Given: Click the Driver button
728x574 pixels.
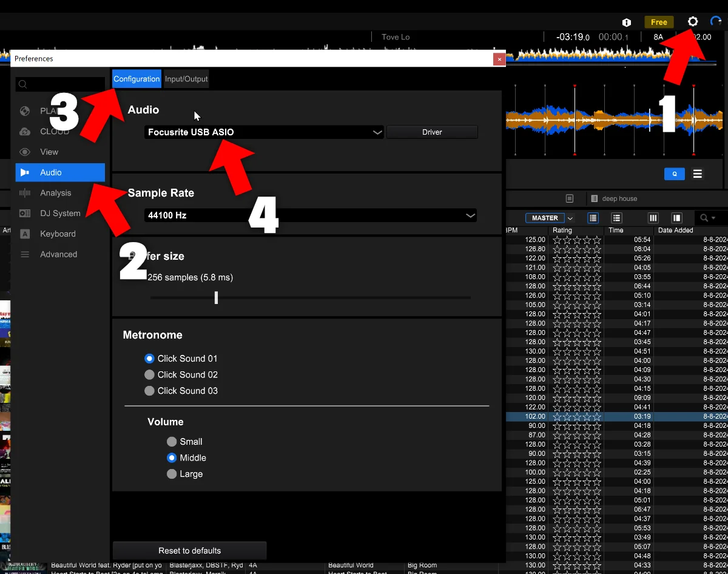Looking at the screenshot, I should (x=432, y=132).
